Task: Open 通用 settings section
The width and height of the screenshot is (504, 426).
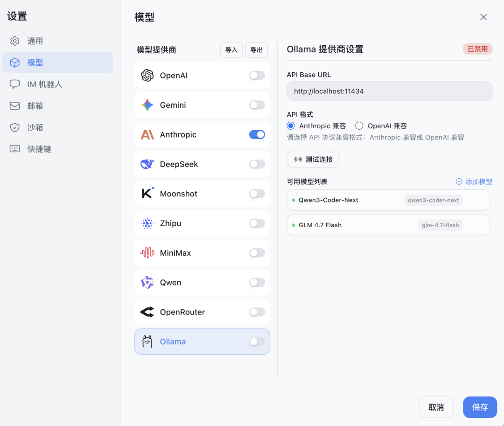Action: click(x=58, y=41)
